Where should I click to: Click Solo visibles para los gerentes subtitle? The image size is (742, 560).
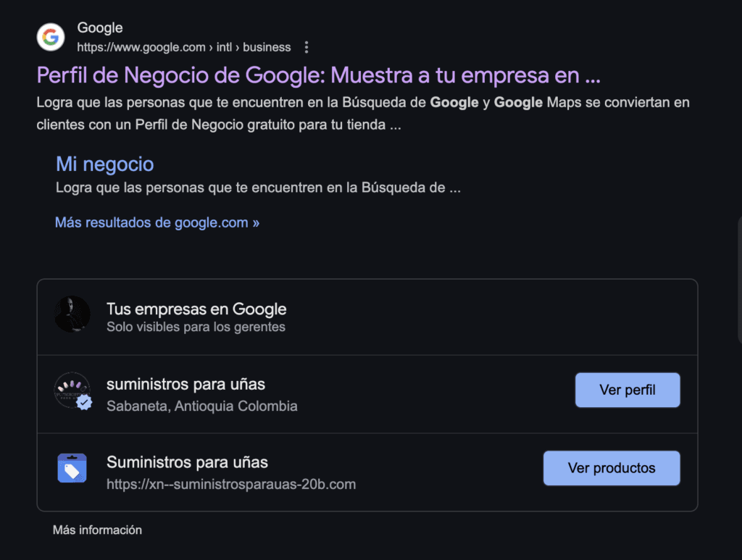[x=196, y=327]
